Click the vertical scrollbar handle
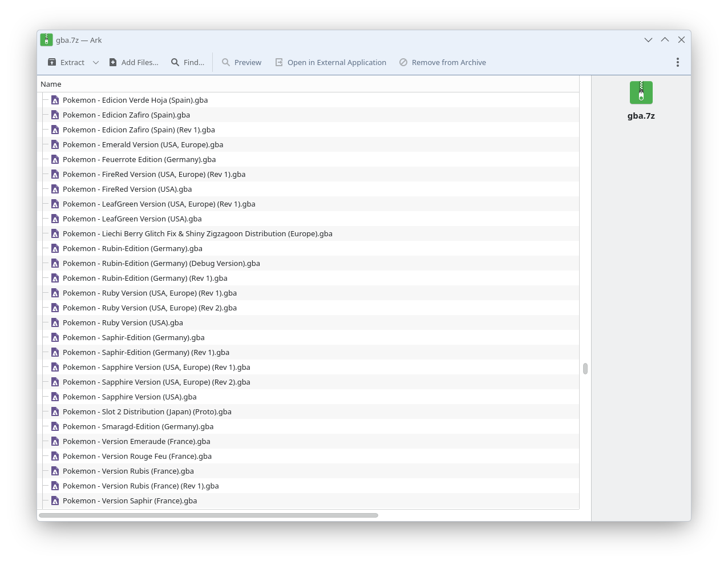 pos(585,369)
